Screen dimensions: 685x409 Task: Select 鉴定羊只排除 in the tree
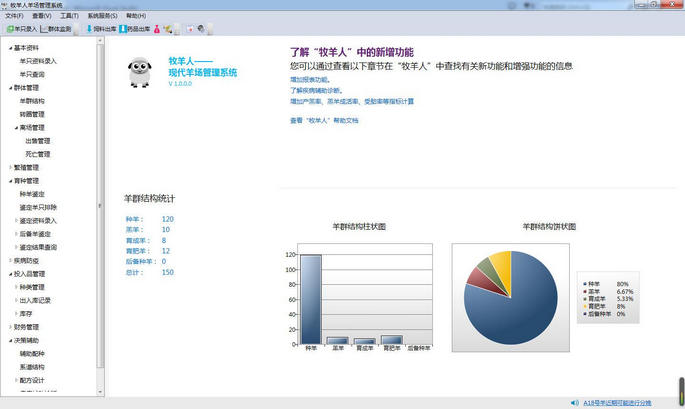point(38,207)
